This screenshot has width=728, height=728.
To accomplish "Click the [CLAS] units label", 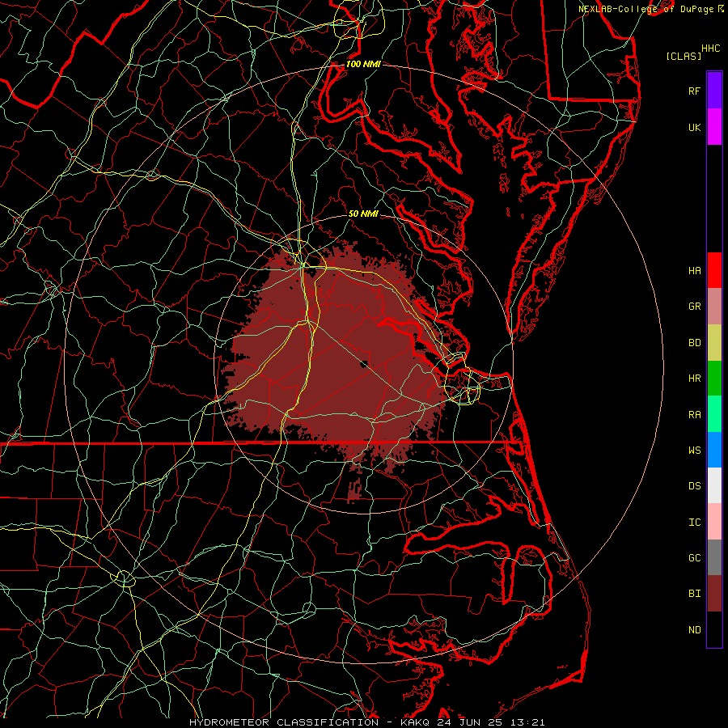I will 684,56.
